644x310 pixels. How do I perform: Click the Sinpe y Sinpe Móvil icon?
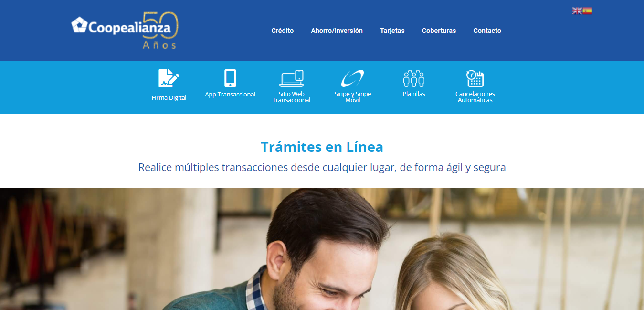[352, 78]
